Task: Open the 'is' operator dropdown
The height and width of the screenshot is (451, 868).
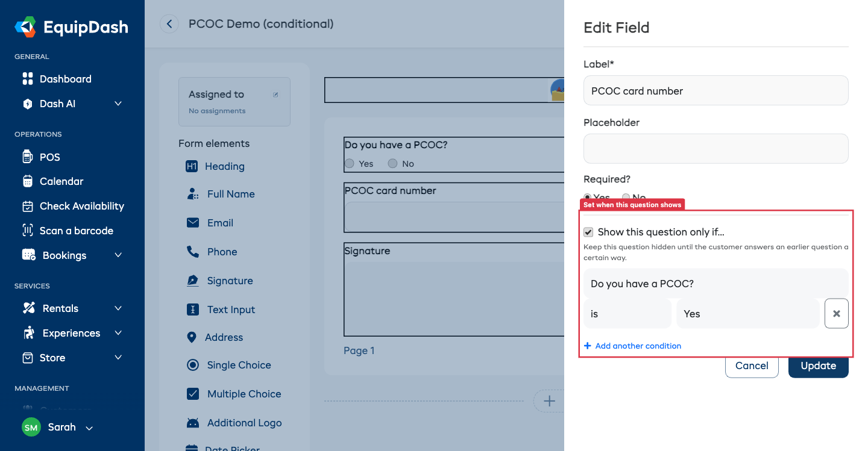Action: tap(627, 314)
